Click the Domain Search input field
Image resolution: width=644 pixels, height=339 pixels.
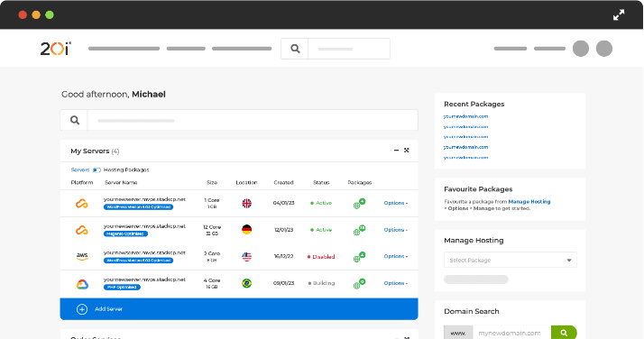click(x=511, y=333)
